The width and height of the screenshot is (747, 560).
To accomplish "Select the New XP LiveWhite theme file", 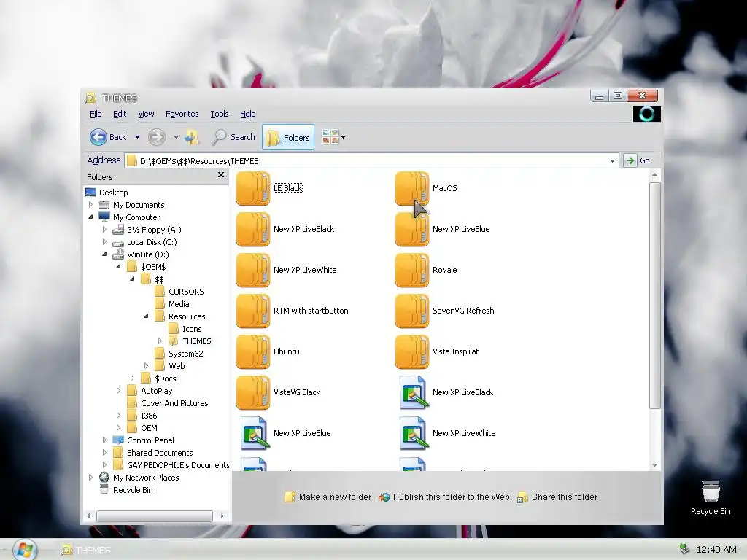I will [x=448, y=433].
